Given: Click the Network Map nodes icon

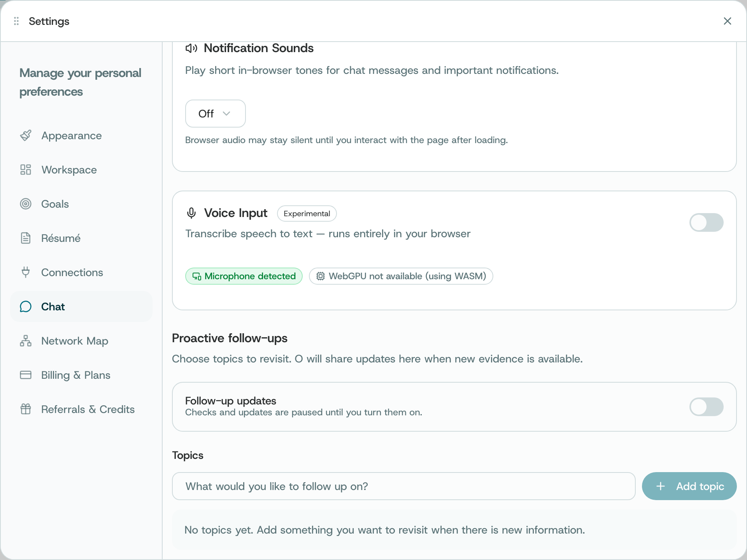Looking at the screenshot, I should click(26, 341).
